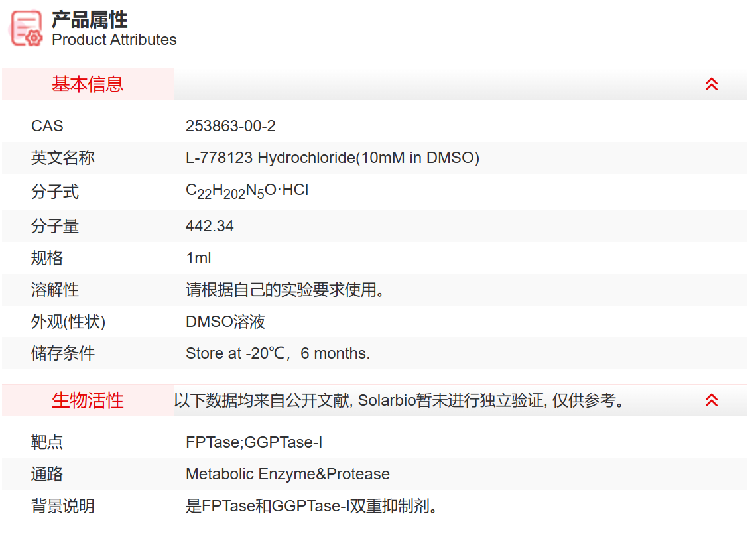Click the 分子式 row label
This screenshot has height=545, width=756.
pos(55,192)
